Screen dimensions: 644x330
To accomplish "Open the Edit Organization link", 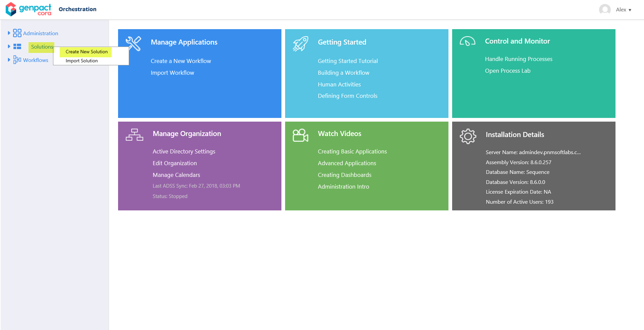I will (175, 163).
